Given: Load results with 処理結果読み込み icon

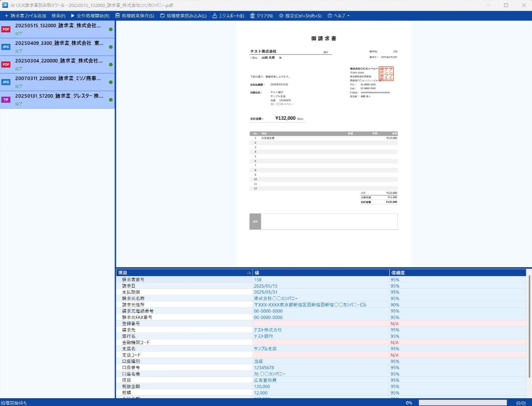Looking at the screenshot, I should [x=162, y=16].
